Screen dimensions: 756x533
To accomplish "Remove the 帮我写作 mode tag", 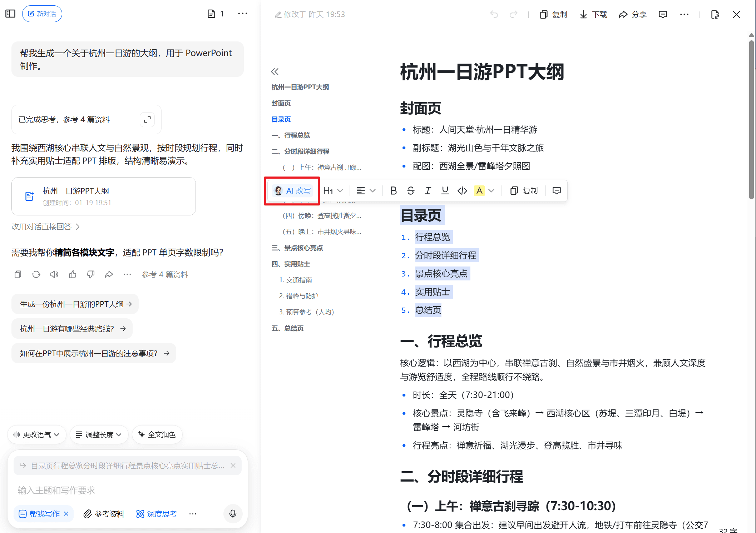I will point(66,514).
